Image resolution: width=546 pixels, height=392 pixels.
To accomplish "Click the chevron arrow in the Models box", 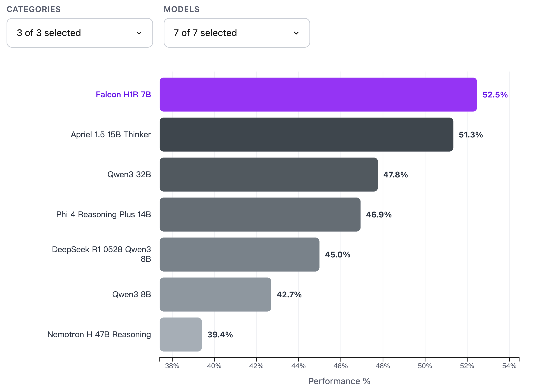I will pyautogui.click(x=296, y=33).
